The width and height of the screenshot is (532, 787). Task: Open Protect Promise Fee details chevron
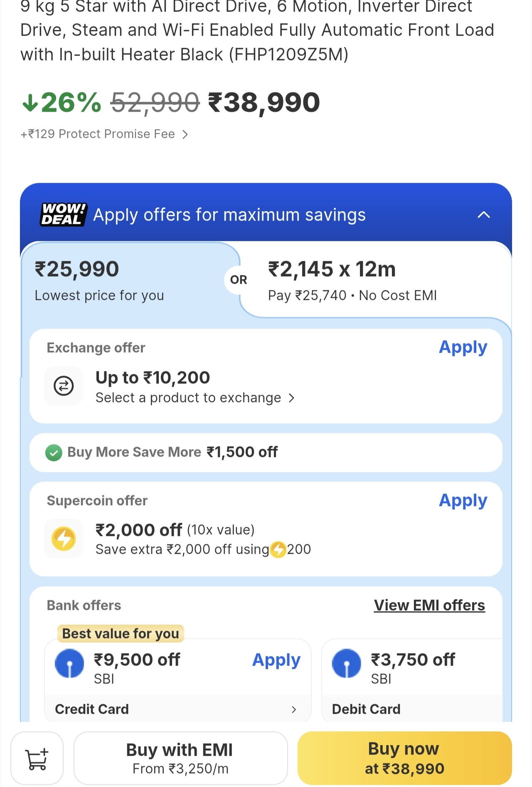click(x=185, y=134)
